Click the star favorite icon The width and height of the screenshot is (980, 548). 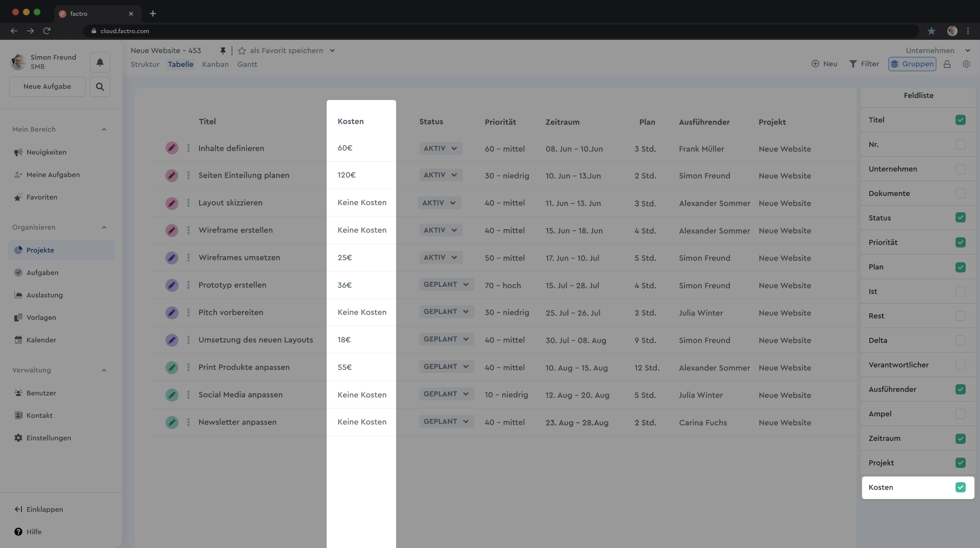[x=242, y=51]
